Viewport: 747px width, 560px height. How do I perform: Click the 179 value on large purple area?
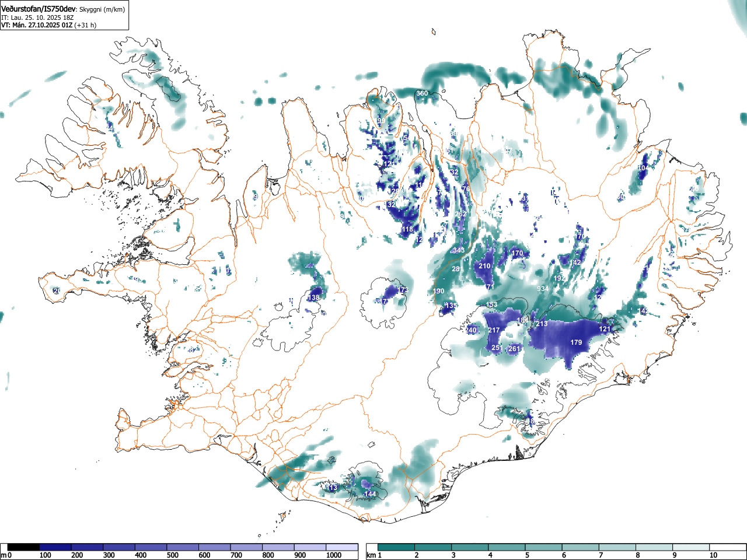click(576, 342)
